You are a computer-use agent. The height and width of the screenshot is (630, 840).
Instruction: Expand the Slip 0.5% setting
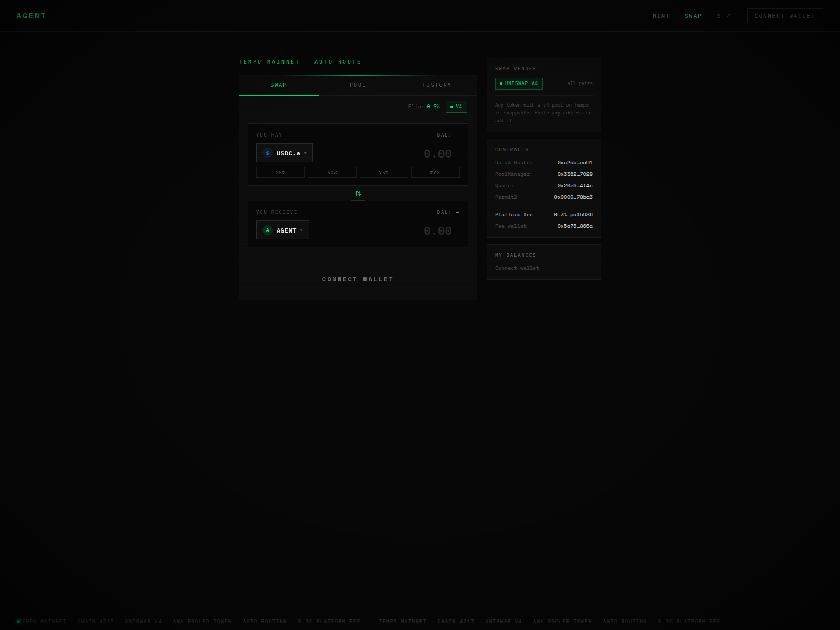point(424,107)
